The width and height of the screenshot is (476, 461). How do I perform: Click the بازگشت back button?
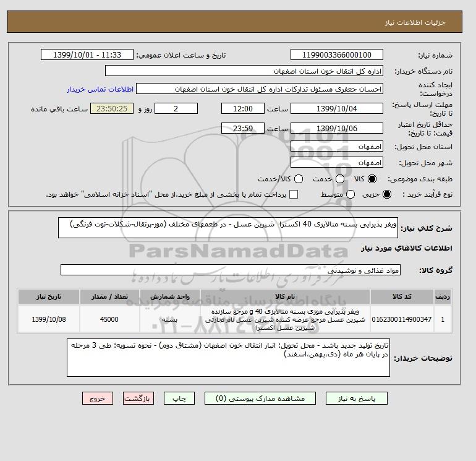click(x=138, y=399)
